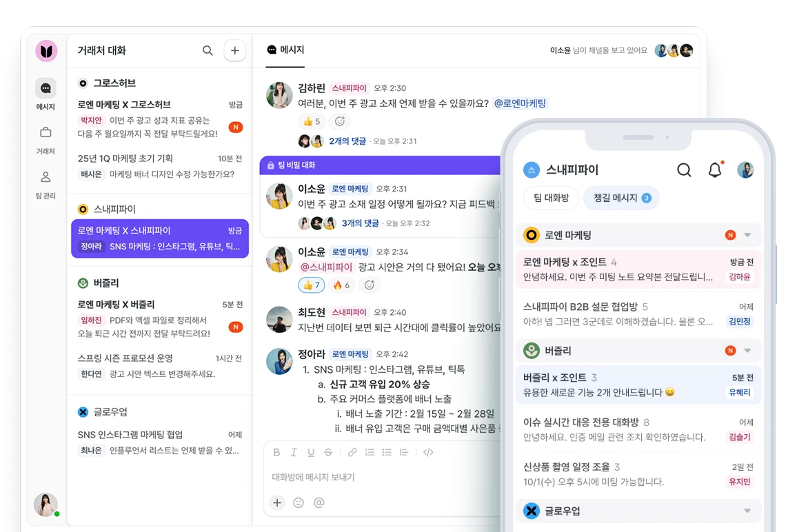
Task: Insert numbered list in editor
Action: (x=370, y=452)
